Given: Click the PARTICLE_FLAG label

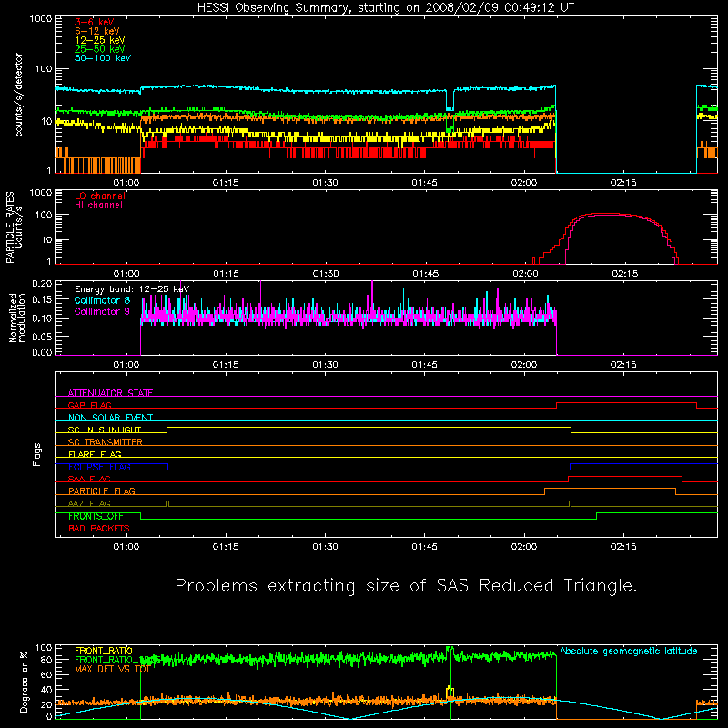Looking at the screenshot, I should [x=102, y=490].
